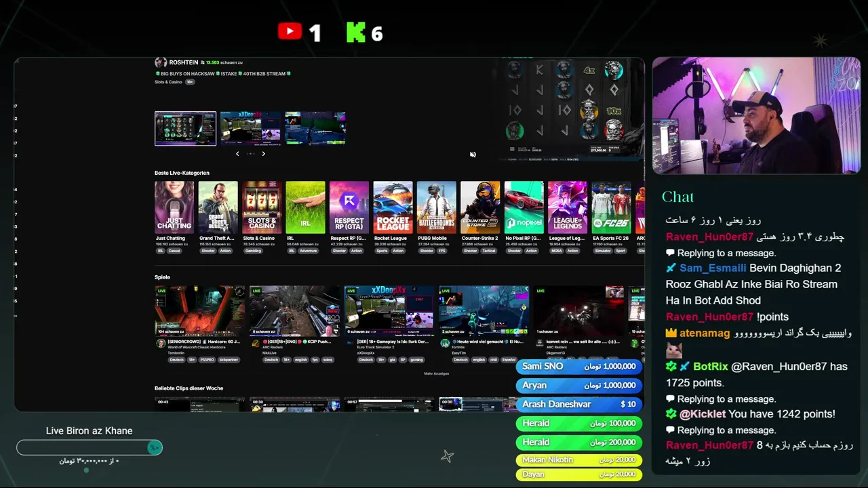Open Respect RP (GTA) category cover
The height and width of the screenshot is (488, 868).
click(349, 207)
